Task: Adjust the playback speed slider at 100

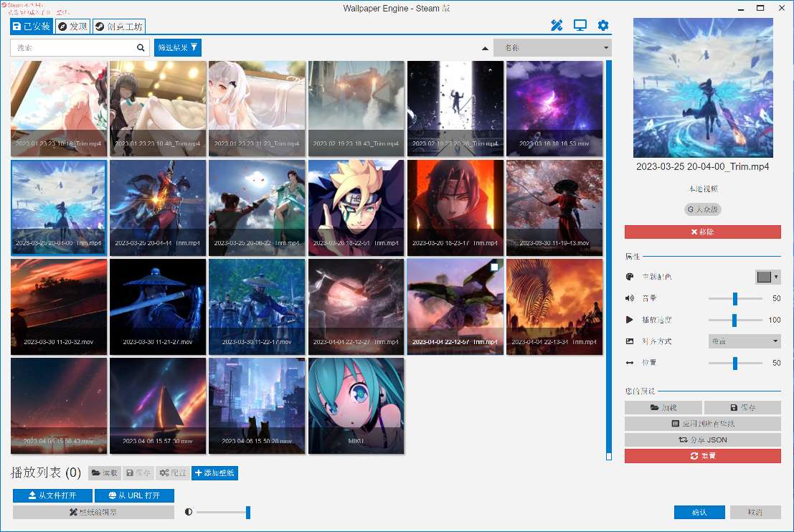Action: (734, 319)
